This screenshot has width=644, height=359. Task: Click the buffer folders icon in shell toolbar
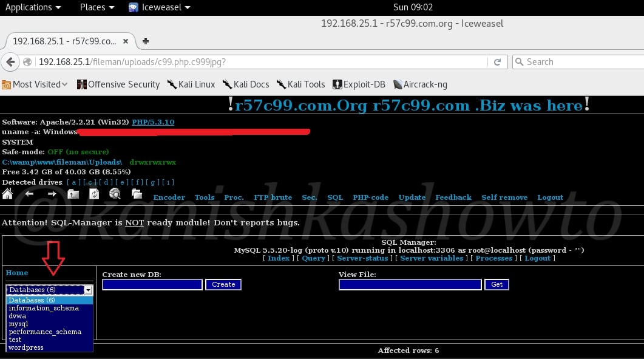pyautogui.click(x=137, y=194)
